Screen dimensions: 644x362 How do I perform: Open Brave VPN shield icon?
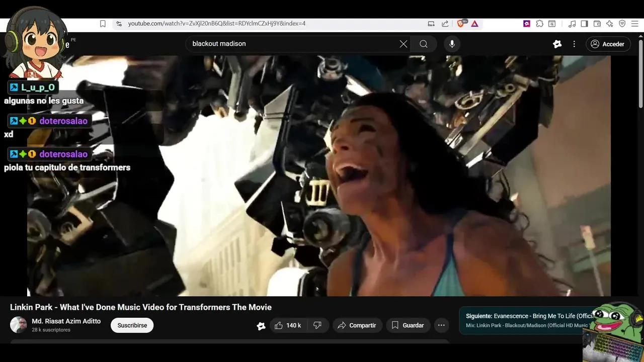[622, 24]
